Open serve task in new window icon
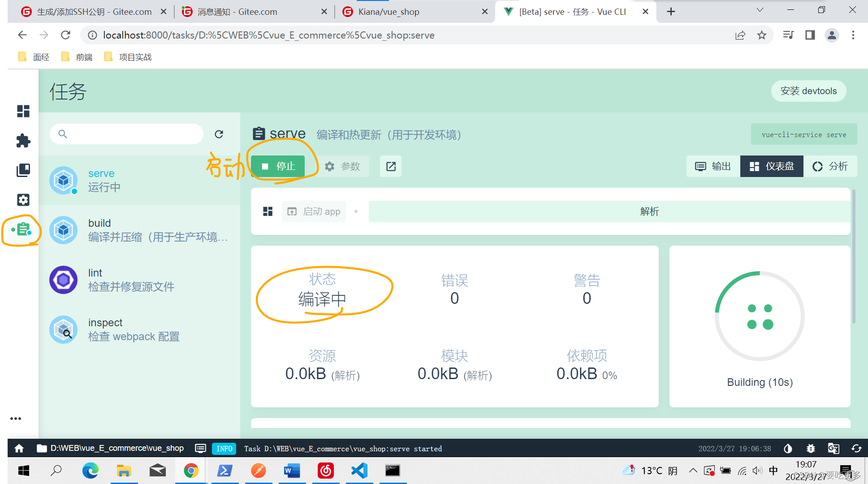 pos(390,166)
